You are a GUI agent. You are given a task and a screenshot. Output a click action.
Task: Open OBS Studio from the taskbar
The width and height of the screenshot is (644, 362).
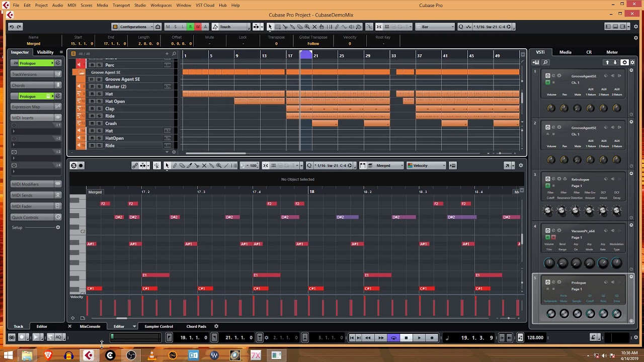131,355
